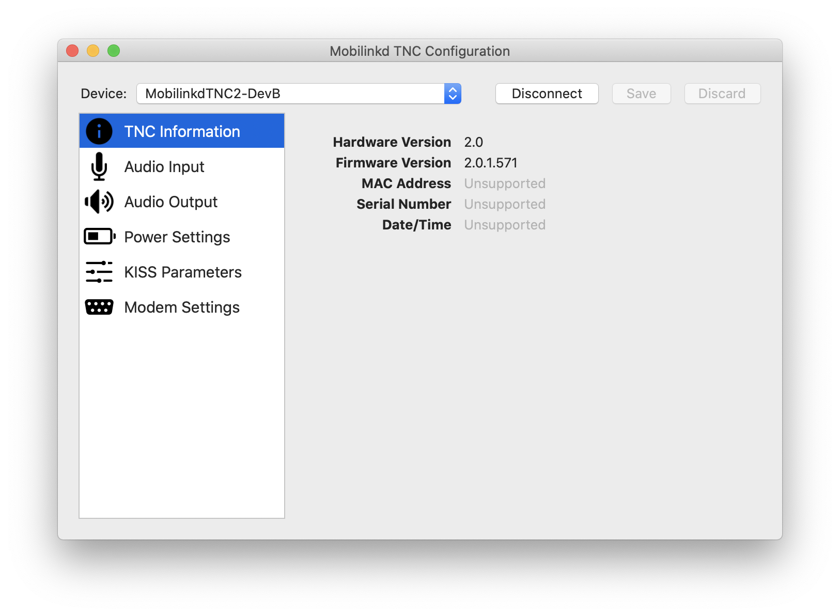840x616 pixels.
Task: Click the Firmware Version label
Action: click(393, 163)
